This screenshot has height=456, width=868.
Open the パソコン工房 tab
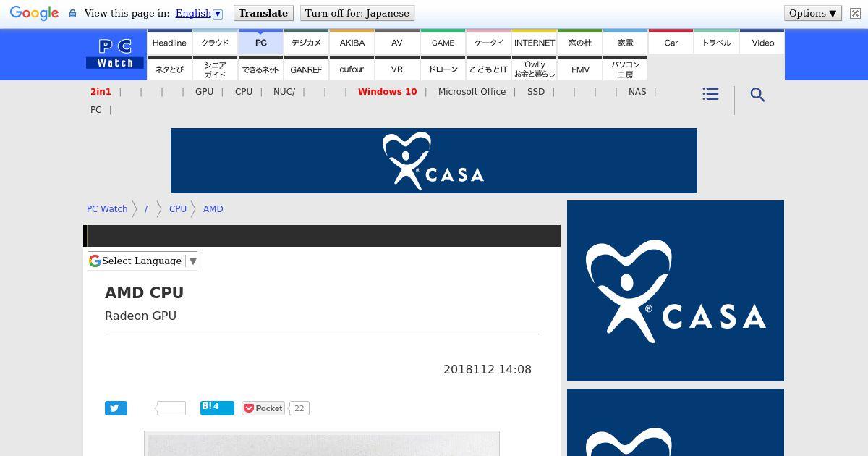[626, 69]
